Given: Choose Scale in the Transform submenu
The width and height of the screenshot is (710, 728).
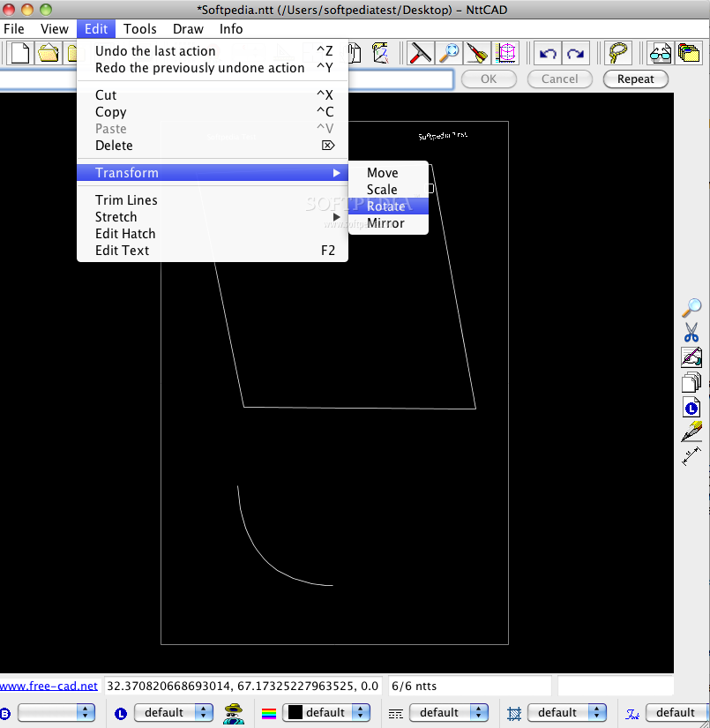Looking at the screenshot, I should pyautogui.click(x=388, y=190).
